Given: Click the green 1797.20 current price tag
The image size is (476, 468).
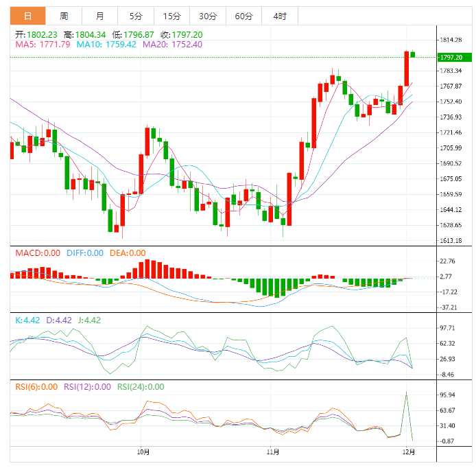Looking at the screenshot, I should tap(454, 58).
